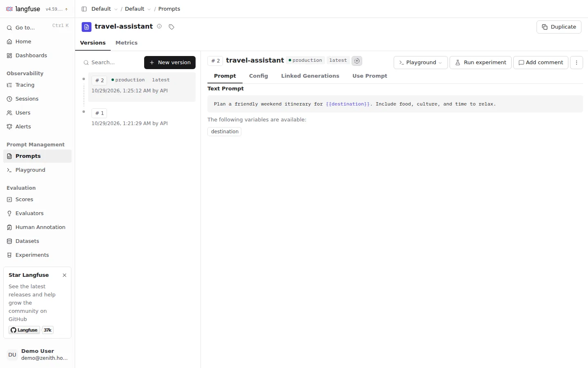
Task: Click Add comment button
Action: coord(541,63)
